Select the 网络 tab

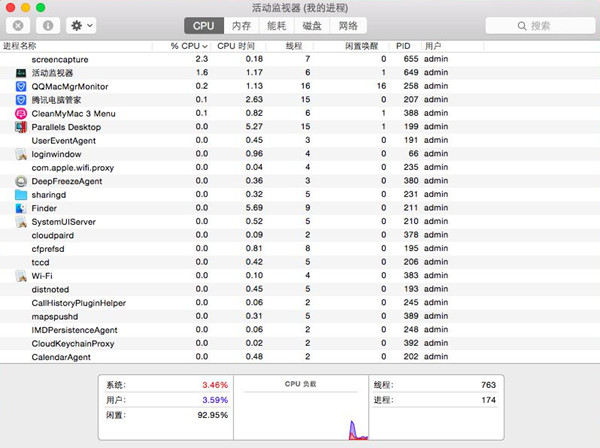(x=348, y=25)
